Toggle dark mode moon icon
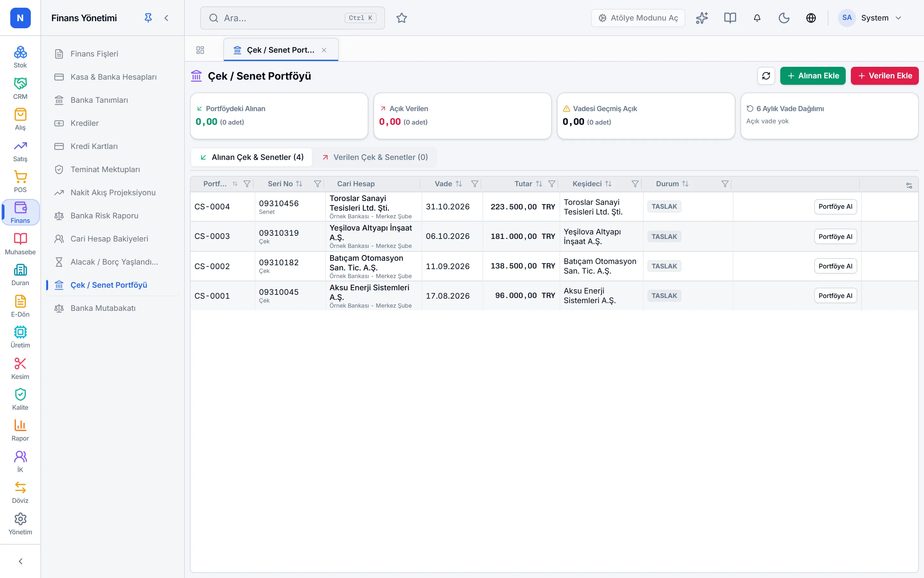The image size is (924, 578). [784, 18]
